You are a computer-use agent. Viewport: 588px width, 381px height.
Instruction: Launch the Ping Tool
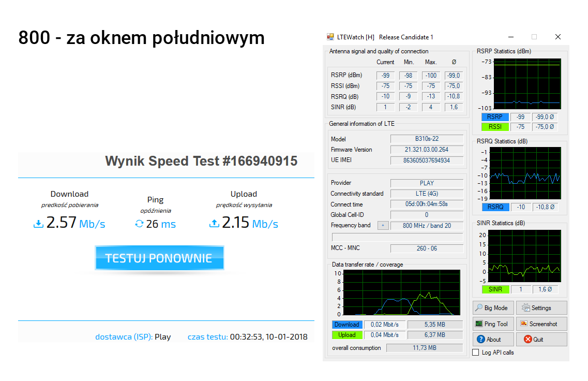pyautogui.click(x=493, y=324)
